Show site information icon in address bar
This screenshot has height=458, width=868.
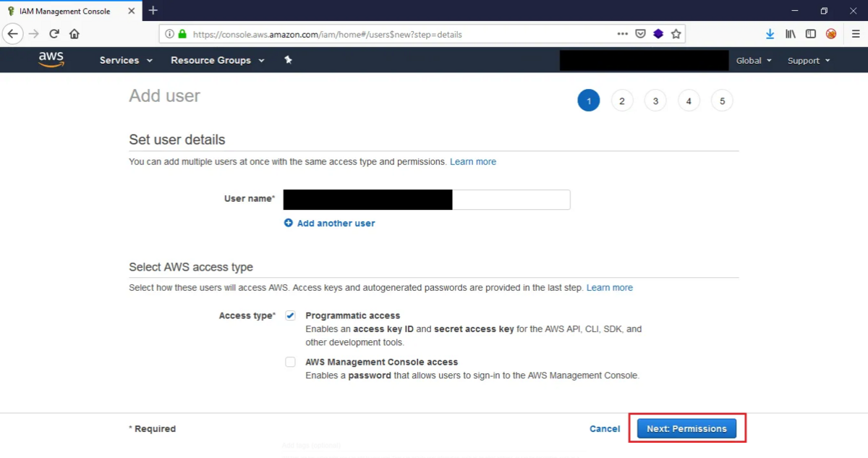[169, 34]
